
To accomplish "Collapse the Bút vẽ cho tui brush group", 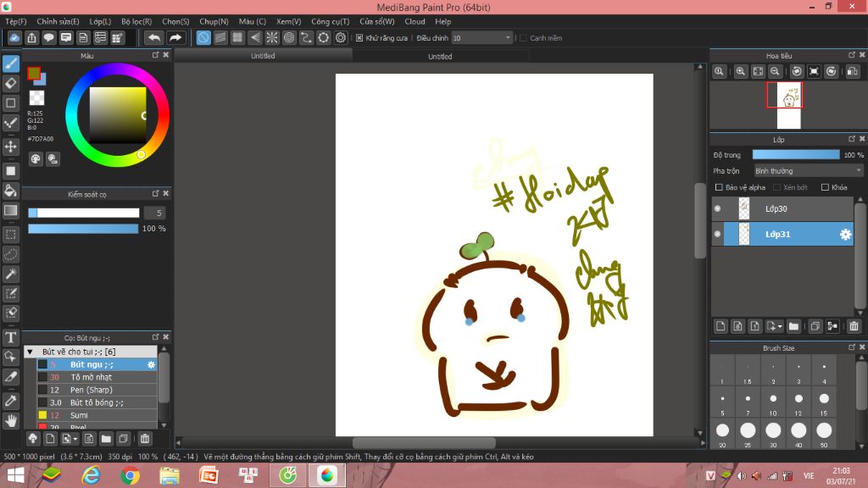I will click(31, 352).
